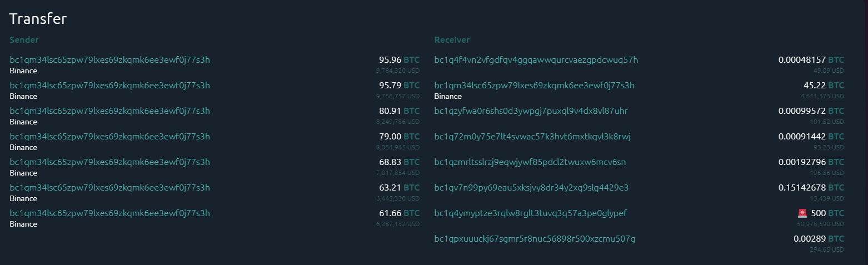
Task: Open receiver address starting with bc1q4ymyptze3
Action: pyautogui.click(x=531, y=213)
